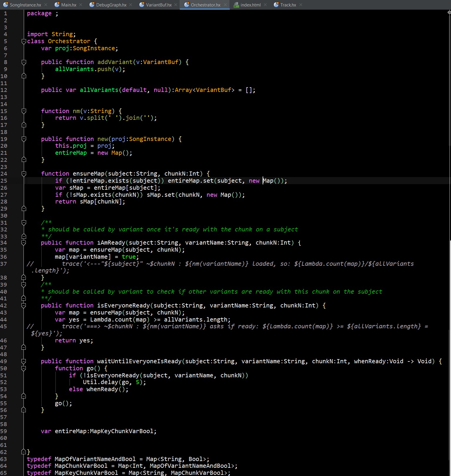
Task: Close the Track.hx tab
Action: pos(301,5)
